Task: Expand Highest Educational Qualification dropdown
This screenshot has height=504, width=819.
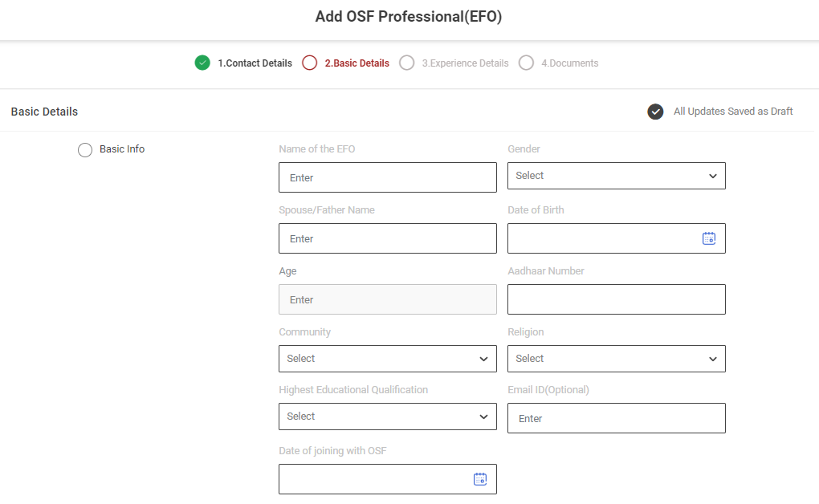Action: point(387,417)
